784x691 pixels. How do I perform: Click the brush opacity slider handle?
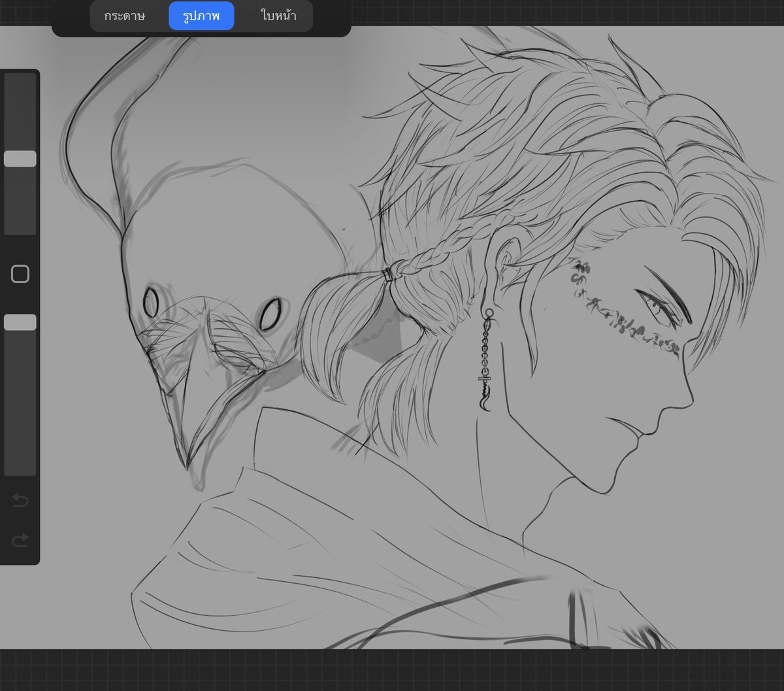[x=20, y=322]
